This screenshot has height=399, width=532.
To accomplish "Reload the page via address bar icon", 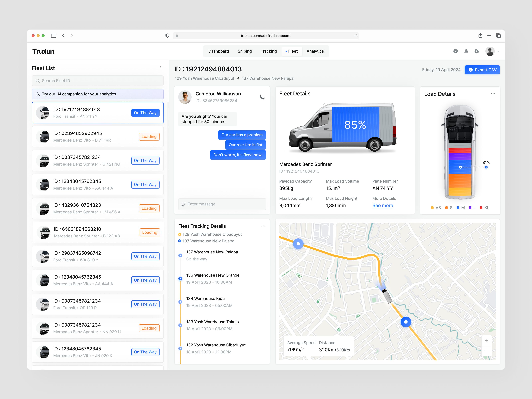I will pyautogui.click(x=356, y=36).
